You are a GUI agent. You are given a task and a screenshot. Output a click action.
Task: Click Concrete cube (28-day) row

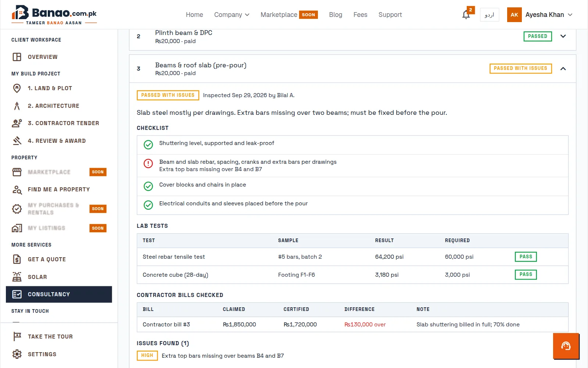(352, 275)
